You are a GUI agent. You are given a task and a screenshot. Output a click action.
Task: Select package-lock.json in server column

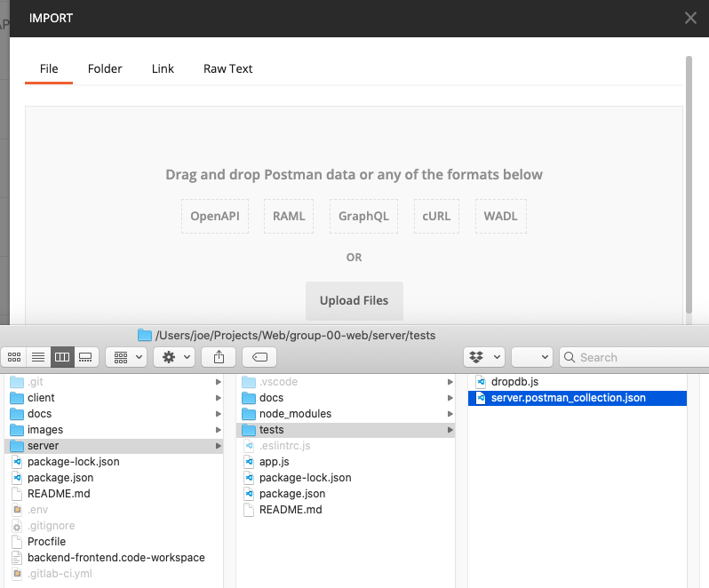click(x=346, y=477)
